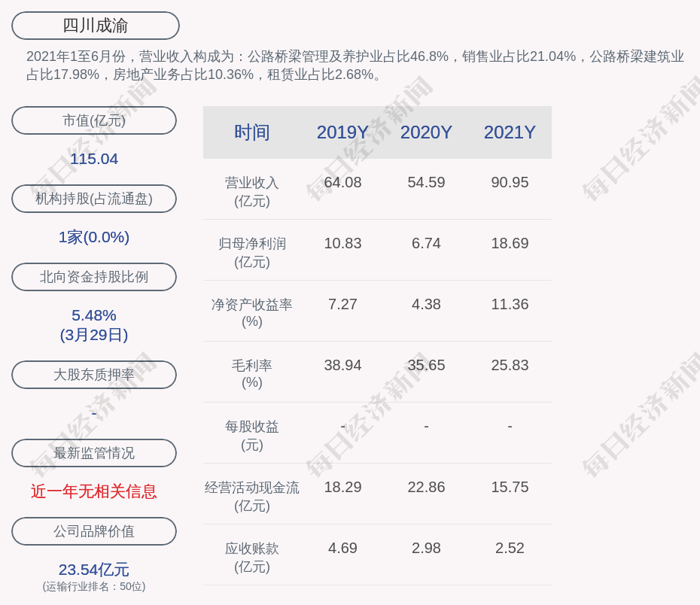Click the 2020Y column header
The width and height of the screenshot is (700, 605).
426,132
